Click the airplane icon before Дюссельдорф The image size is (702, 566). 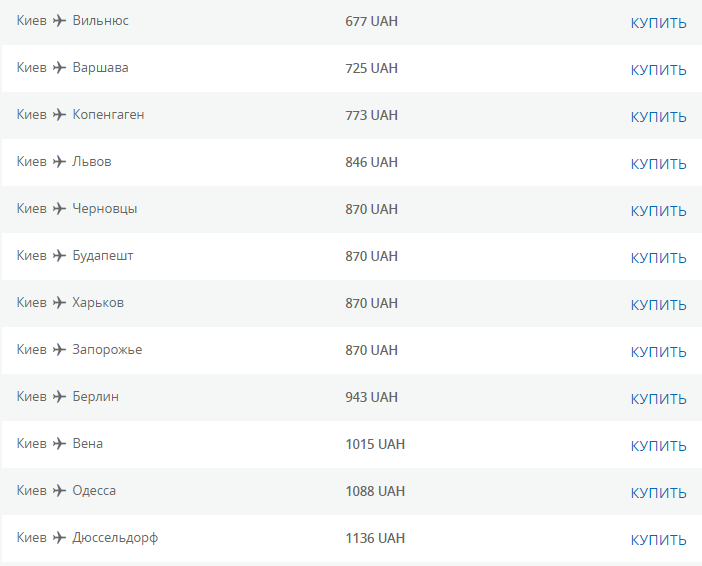pyautogui.click(x=60, y=538)
